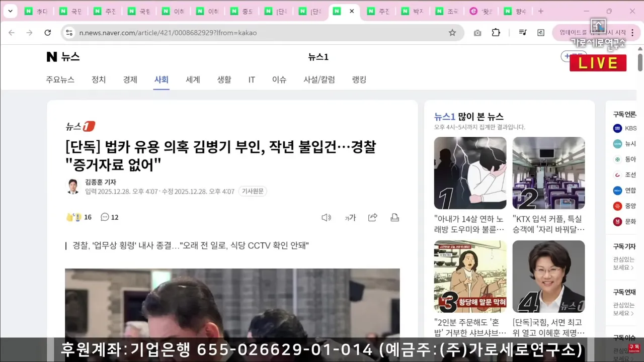The width and height of the screenshot is (644, 362).
Task: Click reporter name 김종훈 기자
Action: (101, 182)
